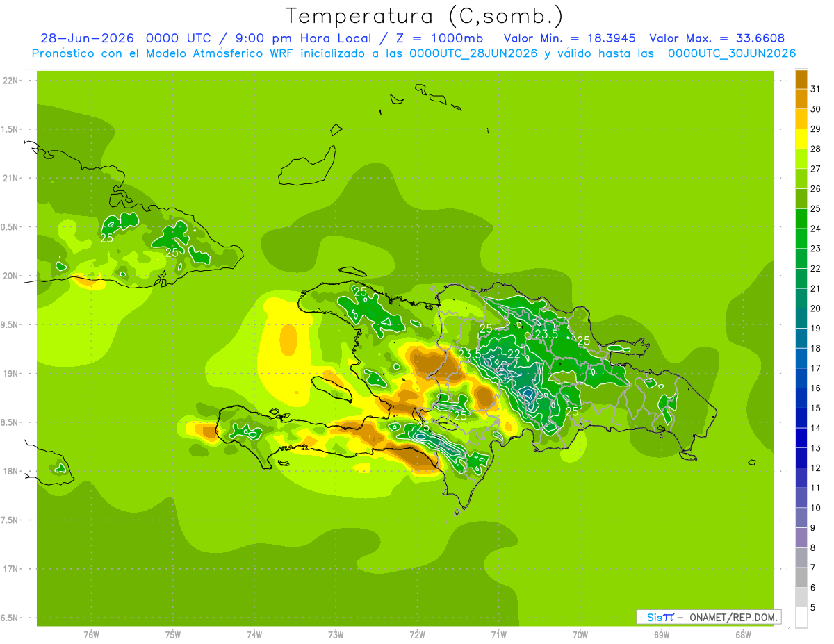Screen dimensions: 834x644
Task: Click the '6.5N' latitude axis label
Action: click(x=10, y=618)
